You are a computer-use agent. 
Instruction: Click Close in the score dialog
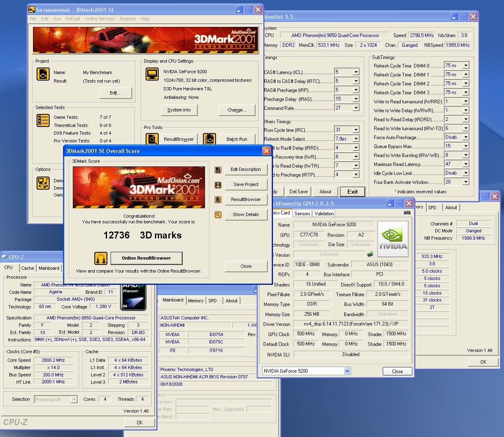click(246, 266)
